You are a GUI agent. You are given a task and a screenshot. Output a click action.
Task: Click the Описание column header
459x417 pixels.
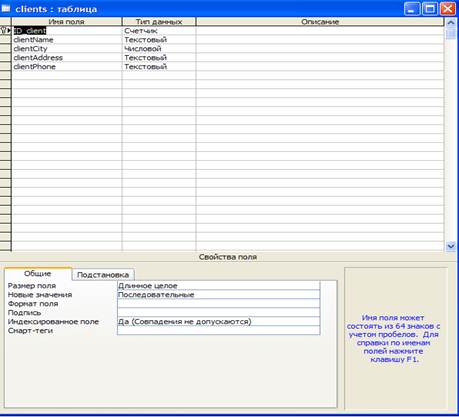[x=320, y=22]
